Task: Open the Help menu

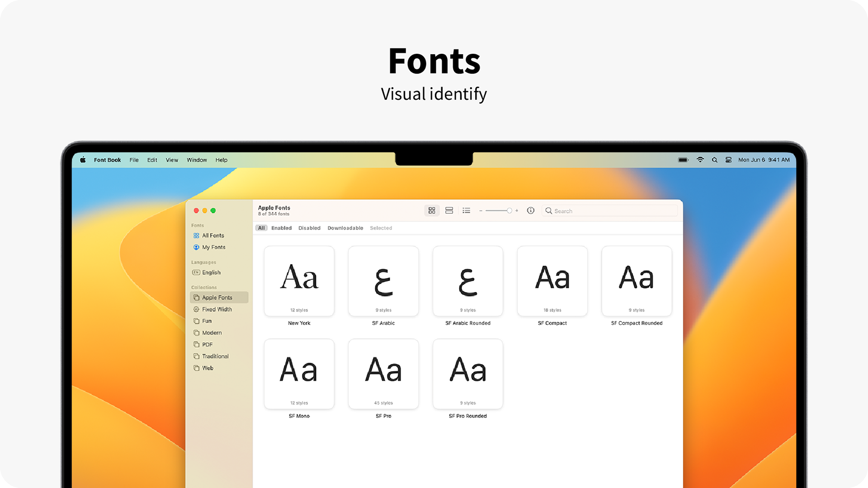Action: [x=222, y=160]
